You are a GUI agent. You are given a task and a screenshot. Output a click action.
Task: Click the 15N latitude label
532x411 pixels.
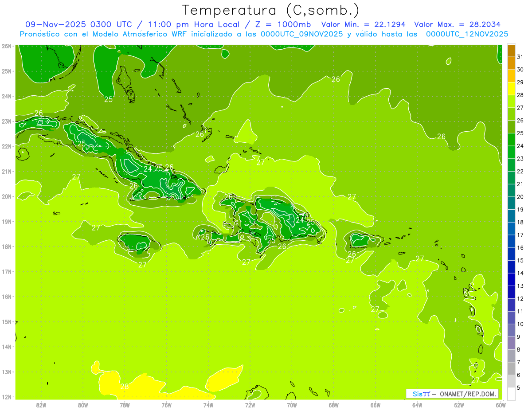7,321
